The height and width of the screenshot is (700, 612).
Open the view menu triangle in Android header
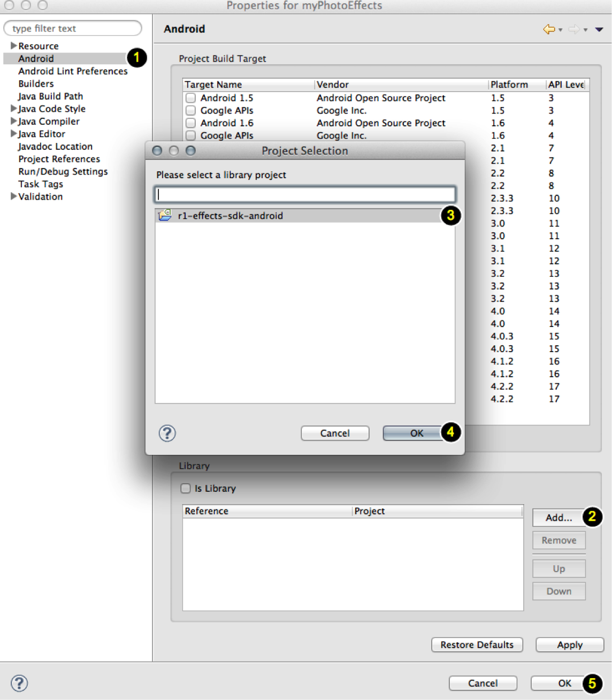pos(600,30)
